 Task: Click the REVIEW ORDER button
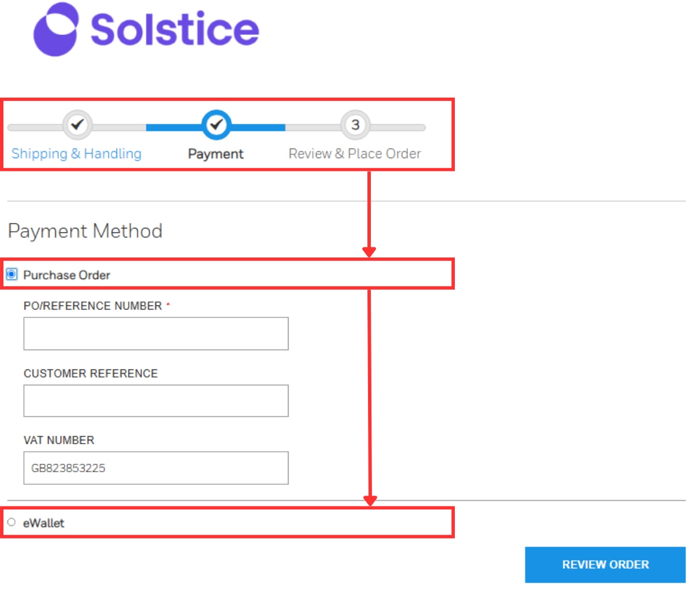(x=605, y=565)
